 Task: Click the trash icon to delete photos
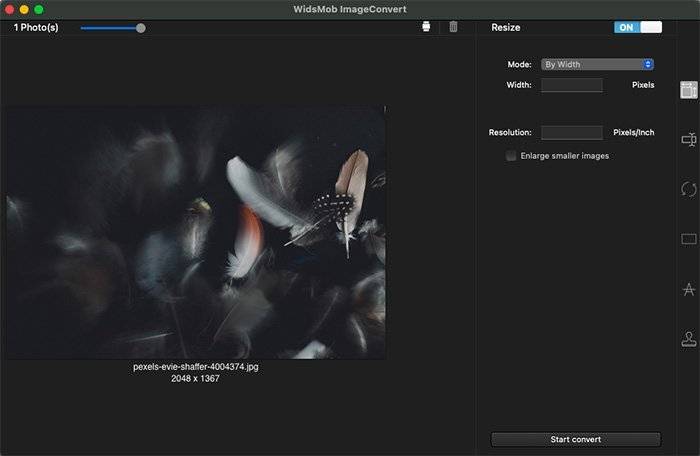point(453,27)
